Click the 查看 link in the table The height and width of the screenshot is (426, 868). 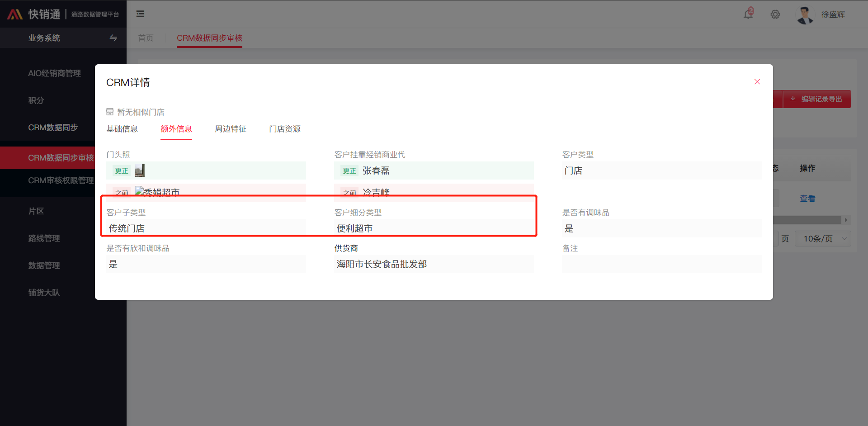(808, 199)
